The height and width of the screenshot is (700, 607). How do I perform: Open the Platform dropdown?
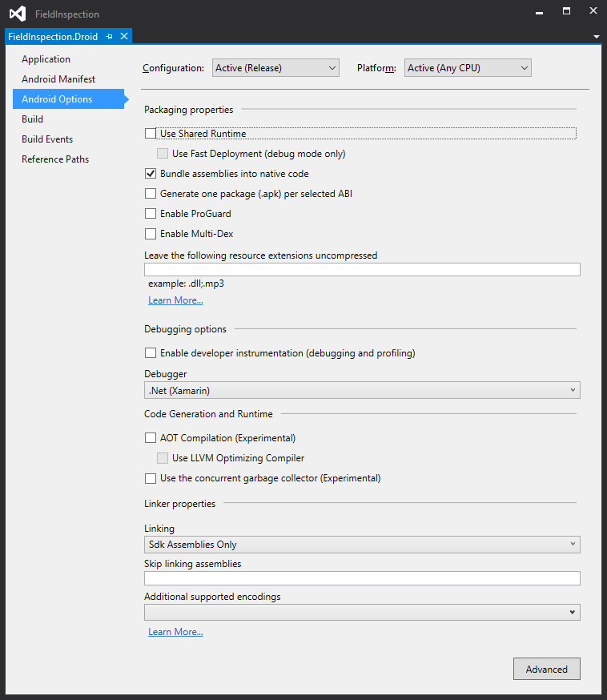(468, 68)
